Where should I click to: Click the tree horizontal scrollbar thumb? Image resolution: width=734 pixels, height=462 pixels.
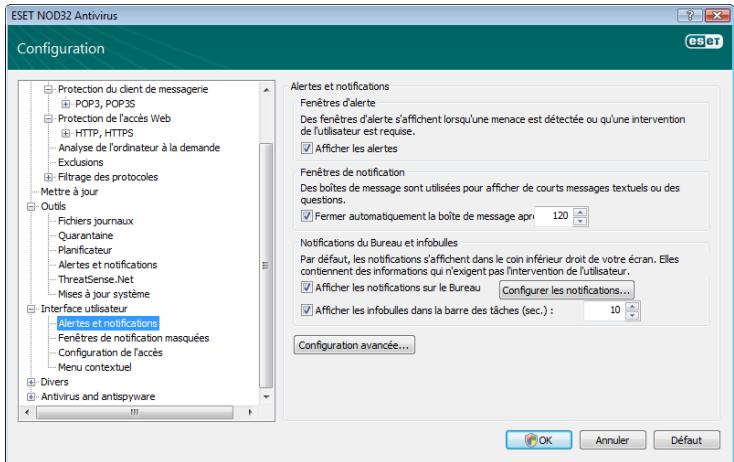tap(135, 412)
